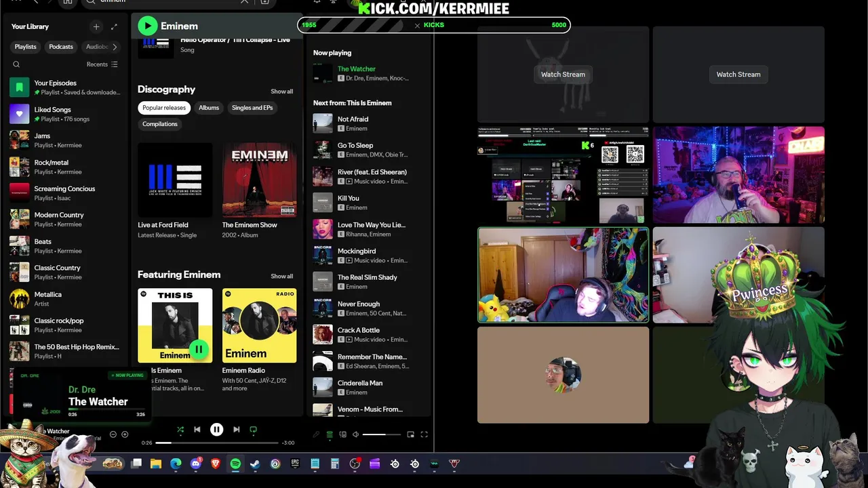Image resolution: width=868 pixels, height=488 pixels.
Task: Open the Metallica artist entry
Action: [66, 299]
